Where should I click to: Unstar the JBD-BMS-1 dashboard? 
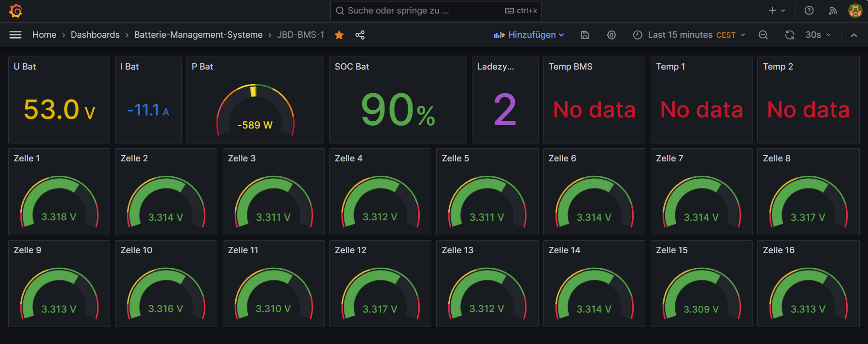pos(339,35)
